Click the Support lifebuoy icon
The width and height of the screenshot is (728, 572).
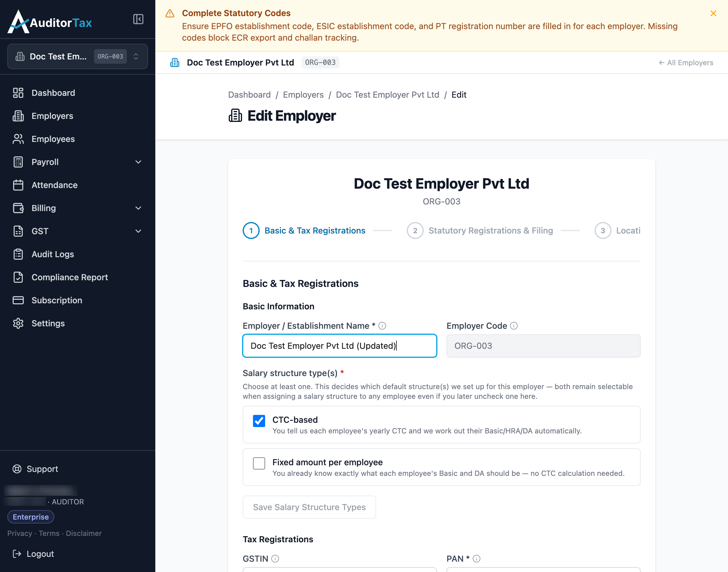pos(17,469)
